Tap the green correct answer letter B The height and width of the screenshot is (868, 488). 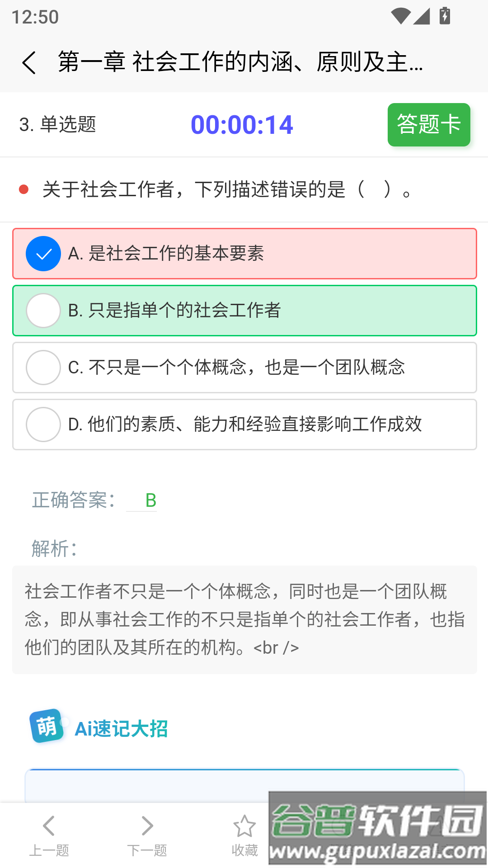coord(151,500)
